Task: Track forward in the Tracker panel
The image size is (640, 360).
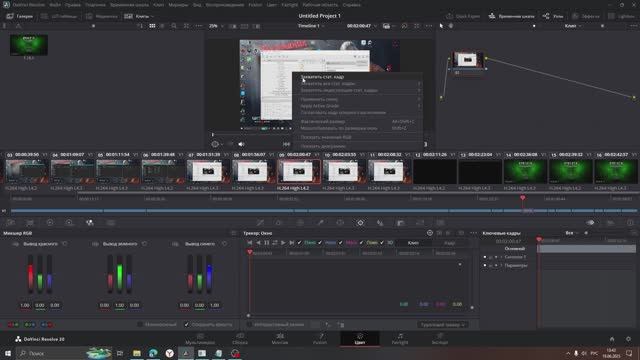Action: pos(283,242)
